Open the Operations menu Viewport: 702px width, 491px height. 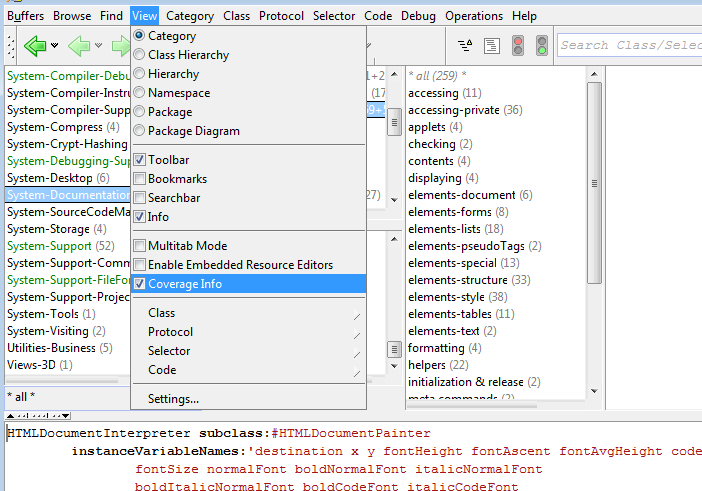click(474, 16)
